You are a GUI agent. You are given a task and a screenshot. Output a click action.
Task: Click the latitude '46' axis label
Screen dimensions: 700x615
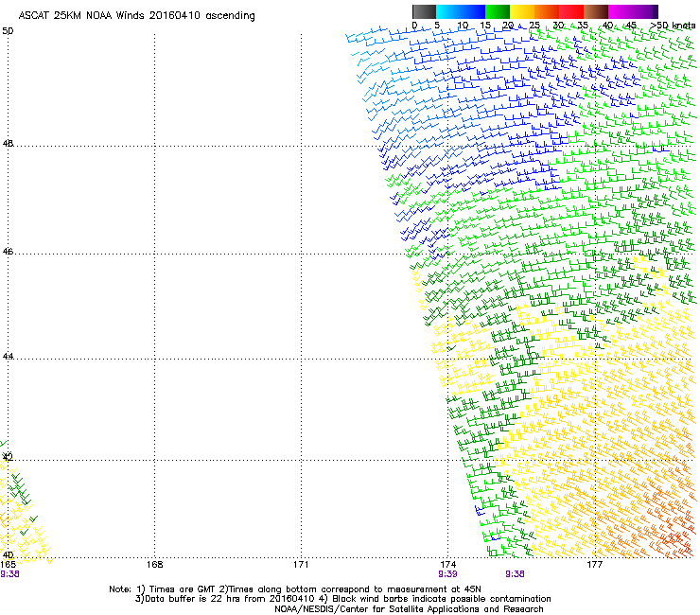coord(8,252)
